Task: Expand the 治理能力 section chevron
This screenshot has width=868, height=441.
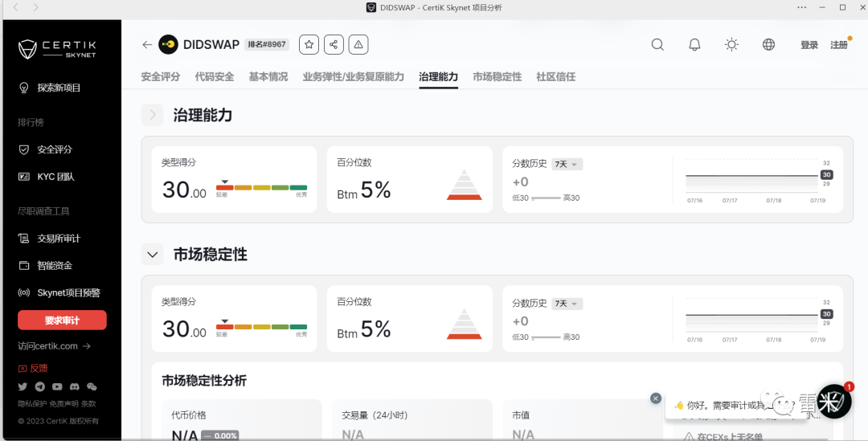Action: pos(152,115)
